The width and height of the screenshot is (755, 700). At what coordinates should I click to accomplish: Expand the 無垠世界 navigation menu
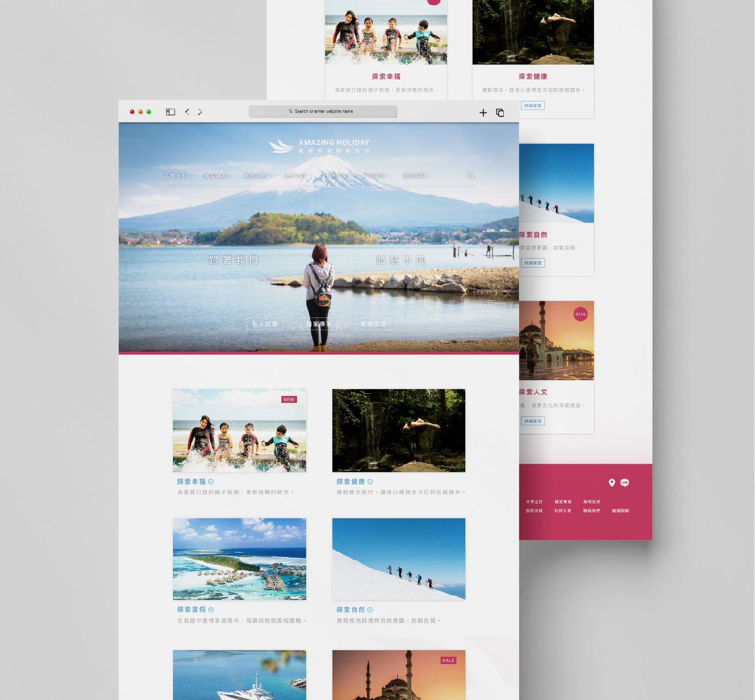257,176
